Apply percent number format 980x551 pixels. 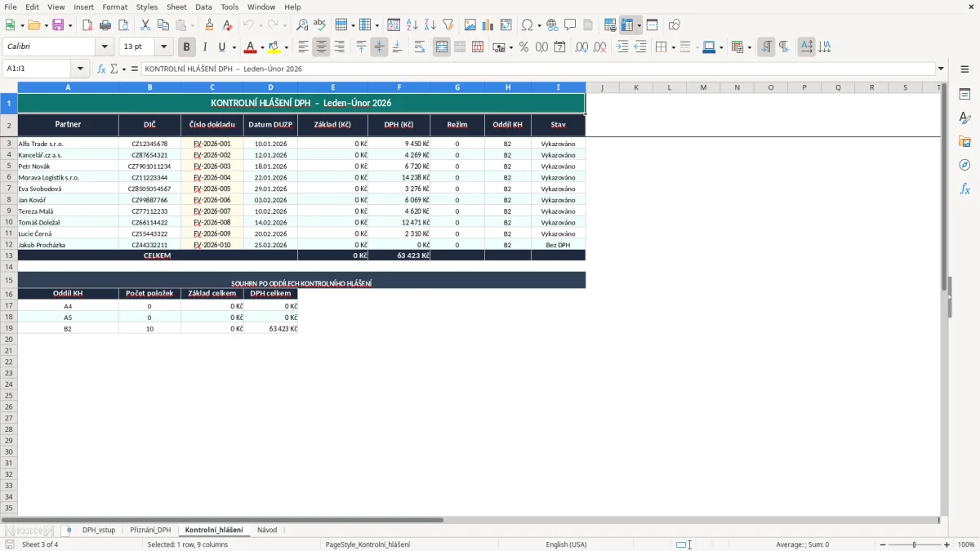tap(523, 47)
